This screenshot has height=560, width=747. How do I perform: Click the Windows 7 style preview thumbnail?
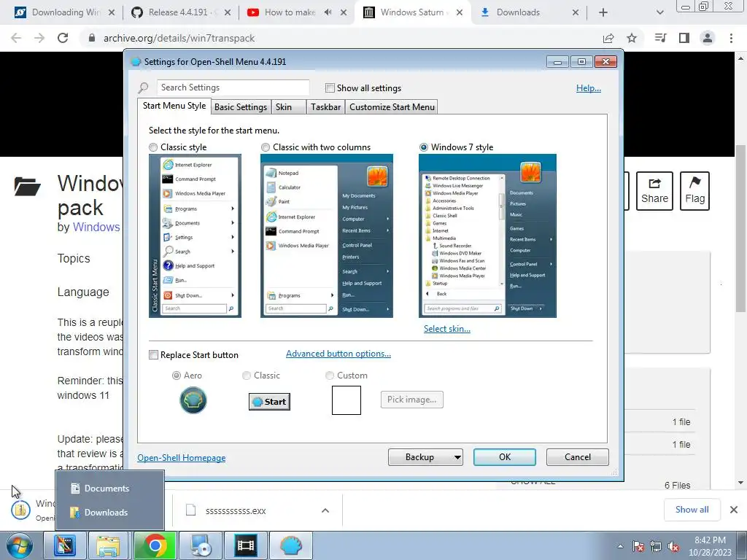(487, 236)
